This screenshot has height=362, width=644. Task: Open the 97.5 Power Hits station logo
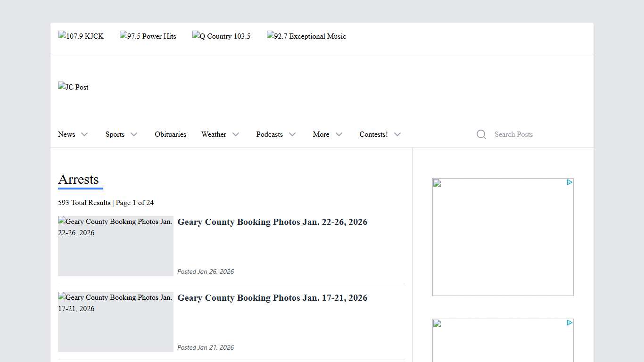(x=148, y=36)
